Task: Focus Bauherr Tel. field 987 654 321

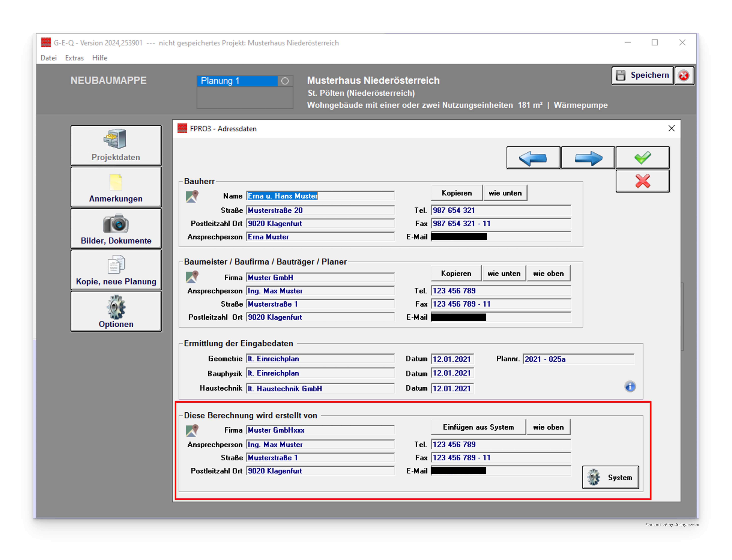Action: (501, 210)
